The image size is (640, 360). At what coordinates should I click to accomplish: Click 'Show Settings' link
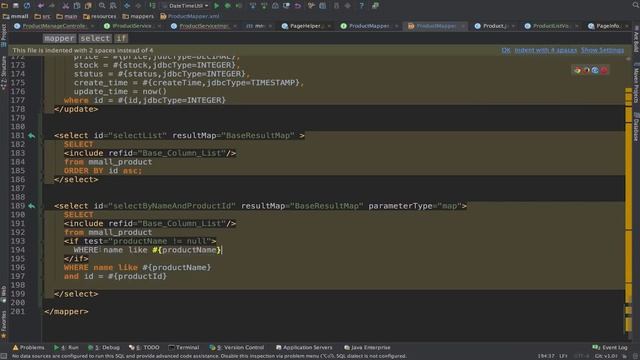pos(602,50)
